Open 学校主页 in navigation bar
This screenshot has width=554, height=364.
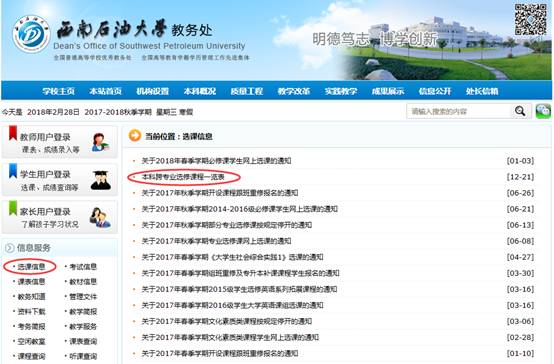[x=59, y=91]
